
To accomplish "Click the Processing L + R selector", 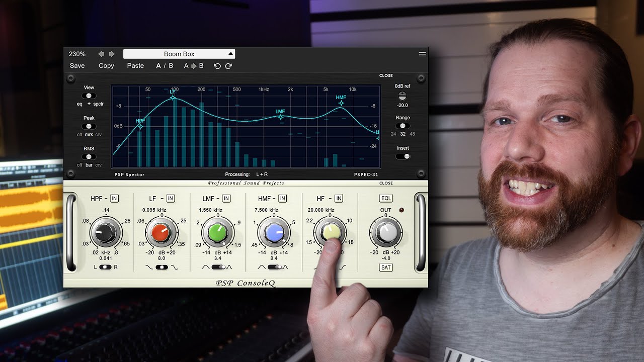I will coord(262,174).
